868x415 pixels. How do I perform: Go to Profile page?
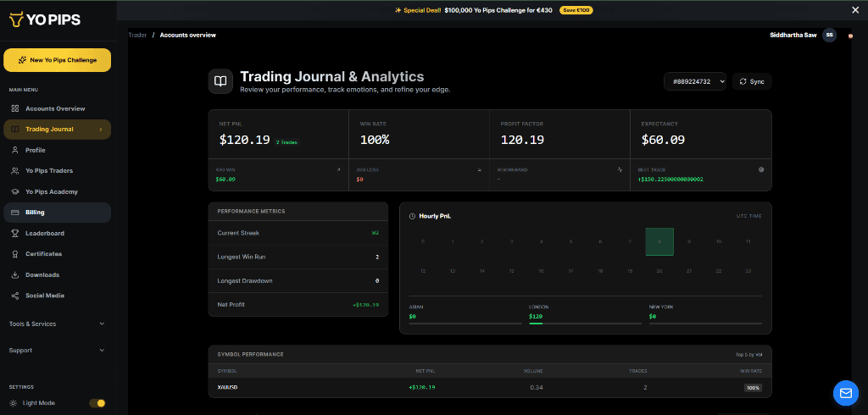tap(57, 150)
